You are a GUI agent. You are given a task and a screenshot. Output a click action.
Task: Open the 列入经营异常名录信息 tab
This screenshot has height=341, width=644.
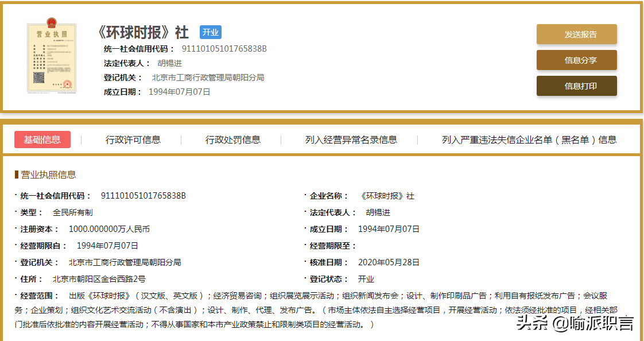coord(347,139)
